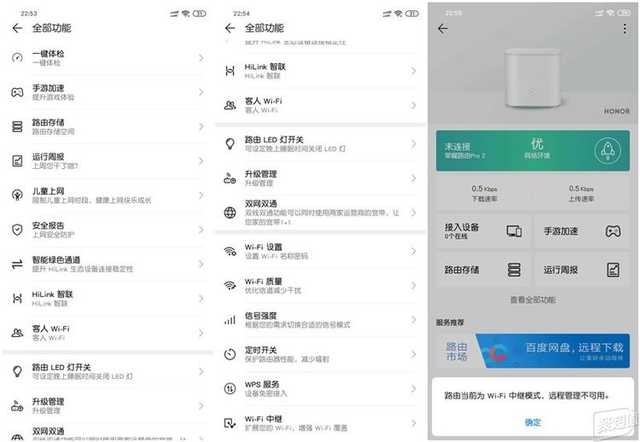Tap the HiLink 智联 icon on the left phone screen

(x=17, y=298)
